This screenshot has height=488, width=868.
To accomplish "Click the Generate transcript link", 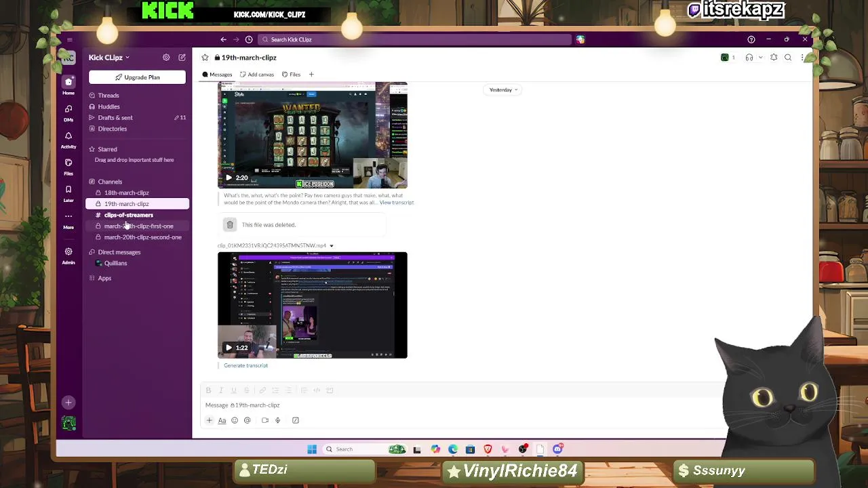I will (245, 366).
